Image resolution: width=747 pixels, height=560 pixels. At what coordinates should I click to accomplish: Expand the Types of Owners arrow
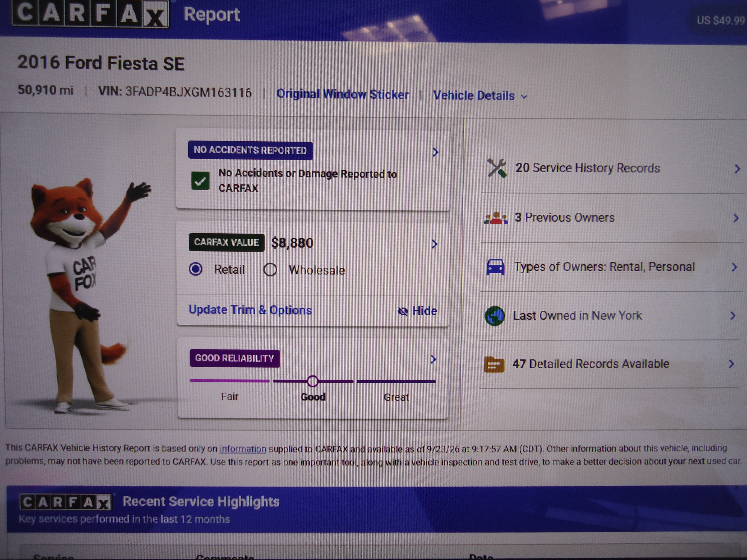pos(734,267)
